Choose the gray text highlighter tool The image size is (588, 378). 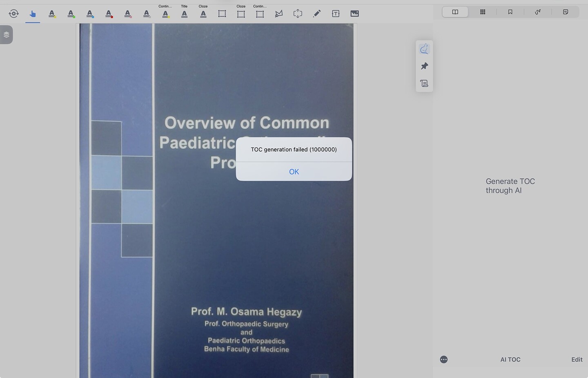click(x=147, y=13)
